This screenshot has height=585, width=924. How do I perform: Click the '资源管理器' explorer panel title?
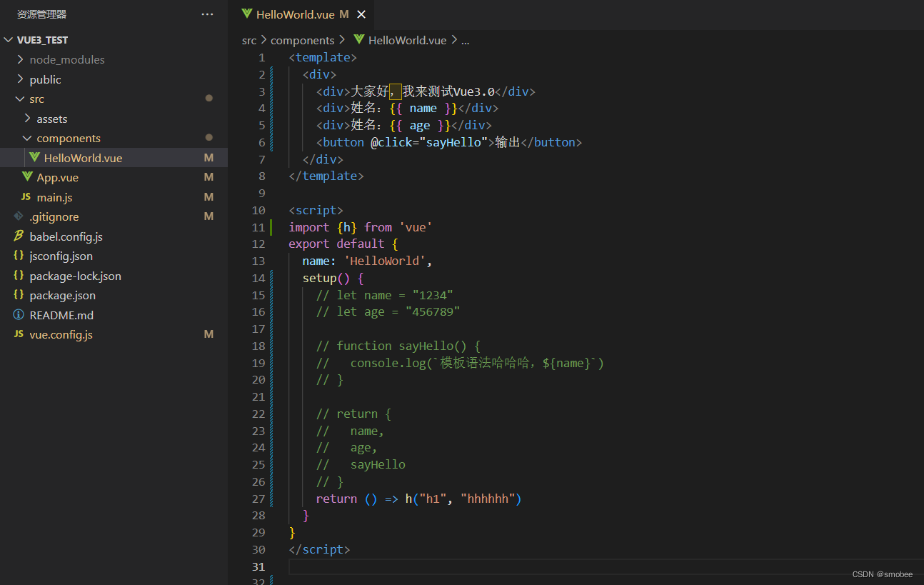41,14
